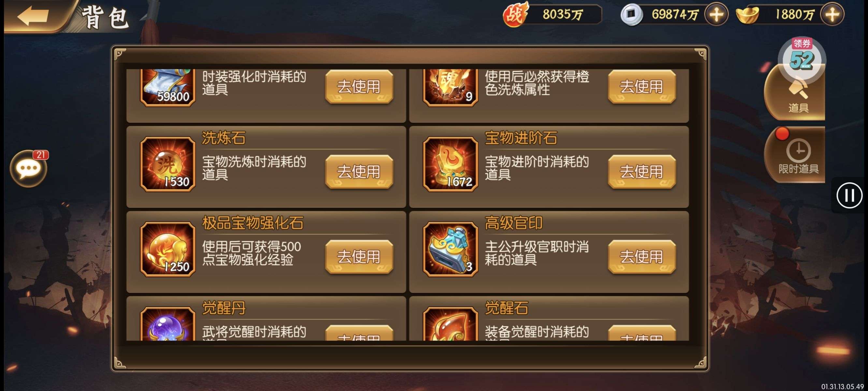The height and width of the screenshot is (391, 868).
Task: Tap the pause overlay button
Action: tap(849, 195)
